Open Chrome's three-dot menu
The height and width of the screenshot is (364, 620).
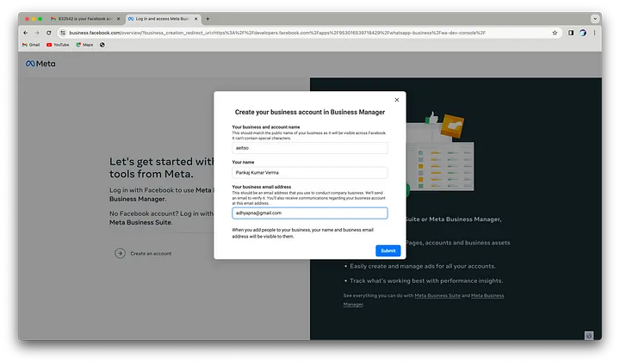tap(594, 33)
